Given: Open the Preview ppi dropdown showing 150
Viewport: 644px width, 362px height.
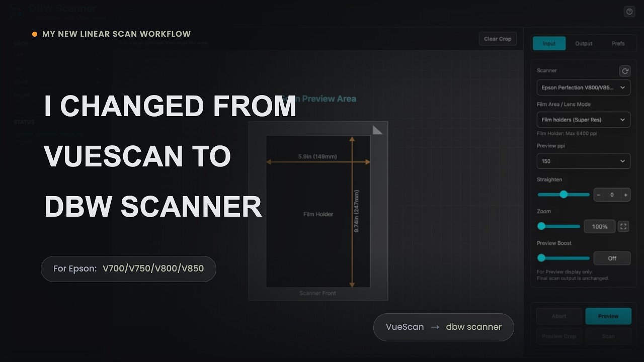Looking at the screenshot, I should pyautogui.click(x=584, y=161).
